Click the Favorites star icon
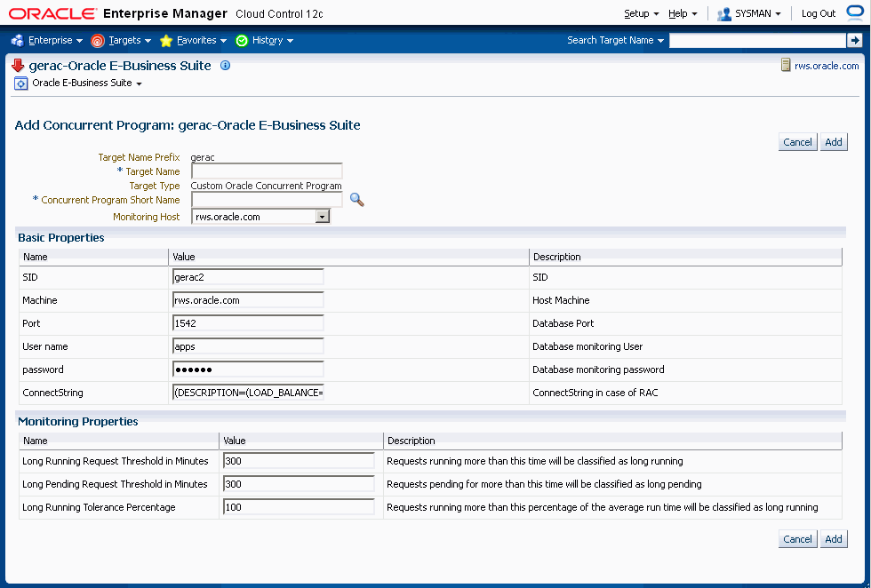871x588 pixels. pyautogui.click(x=166, y=41)
